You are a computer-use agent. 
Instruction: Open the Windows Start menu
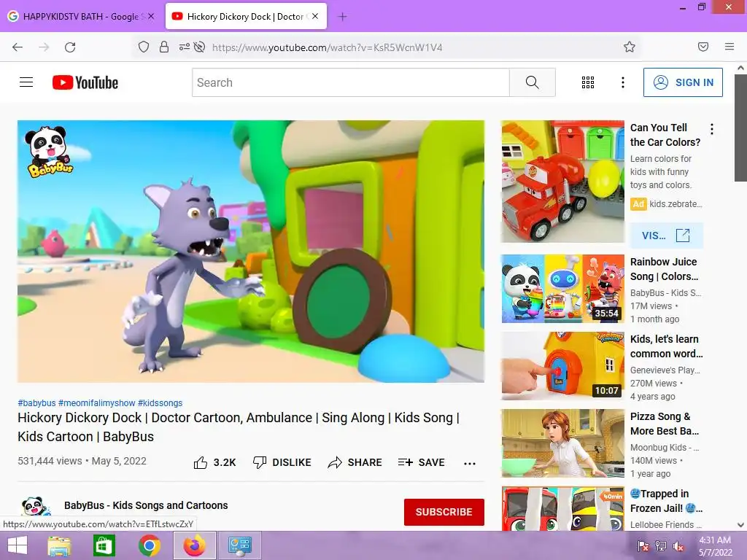(18, 545)
